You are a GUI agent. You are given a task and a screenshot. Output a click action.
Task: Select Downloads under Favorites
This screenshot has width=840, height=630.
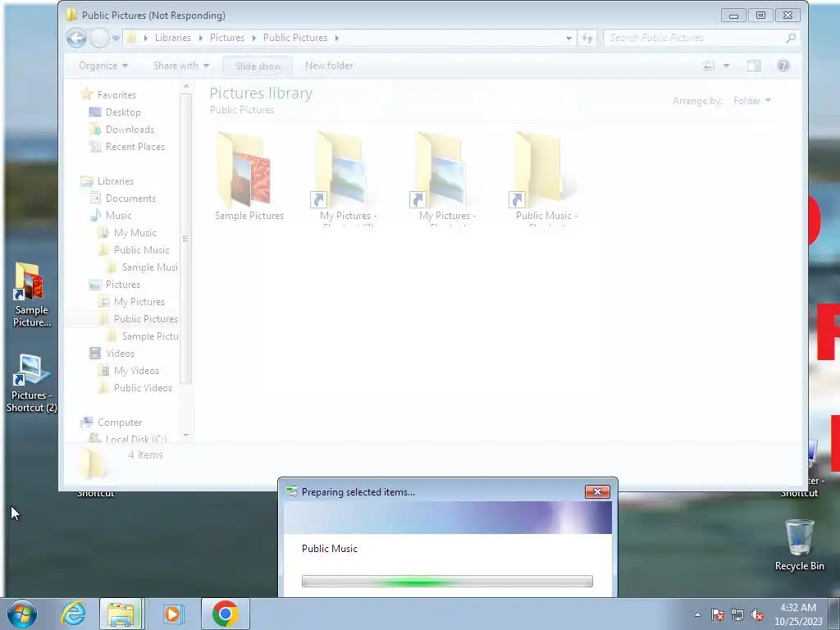coord(130,129)
